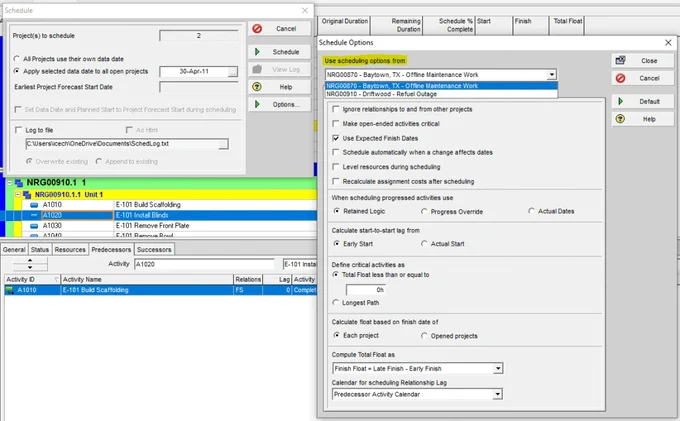Select Opened projects for float calculation
This screenshot has width=680, height=421.
click(x=424, y=336)
